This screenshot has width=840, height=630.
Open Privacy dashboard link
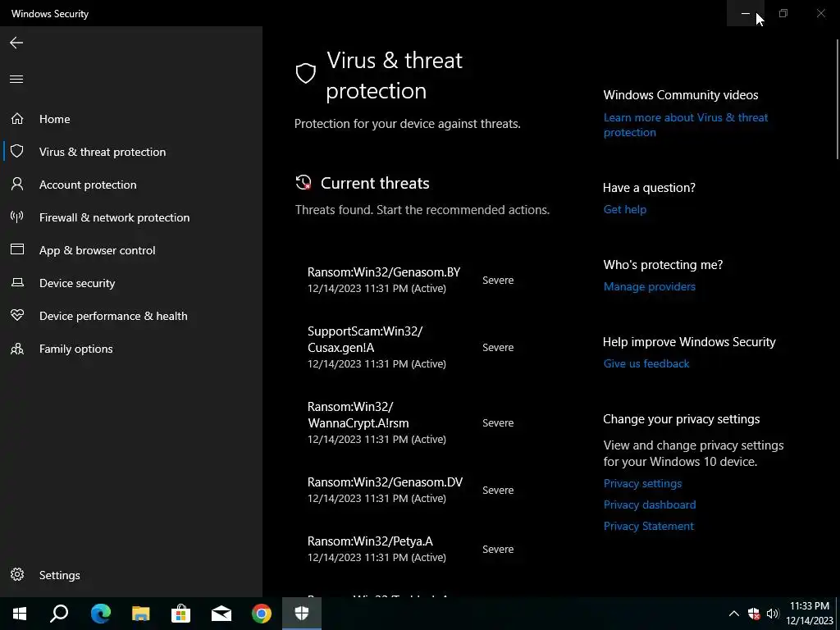(650, 504)
